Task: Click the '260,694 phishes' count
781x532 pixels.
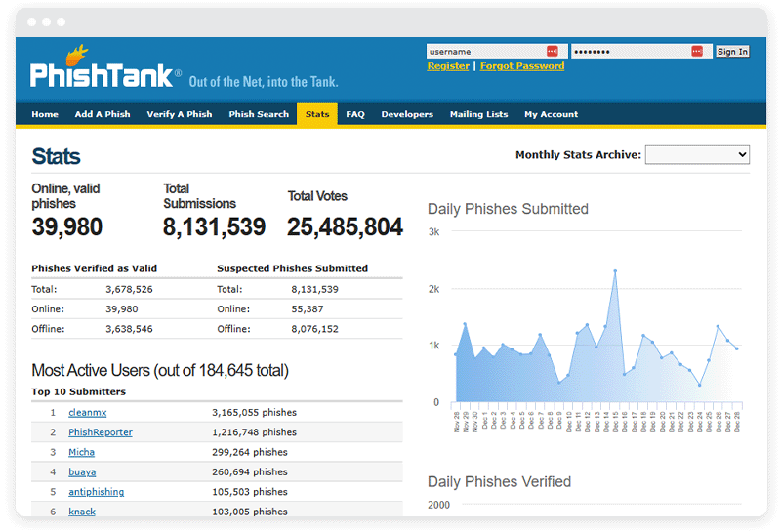Action: click(x=250, y=472)
